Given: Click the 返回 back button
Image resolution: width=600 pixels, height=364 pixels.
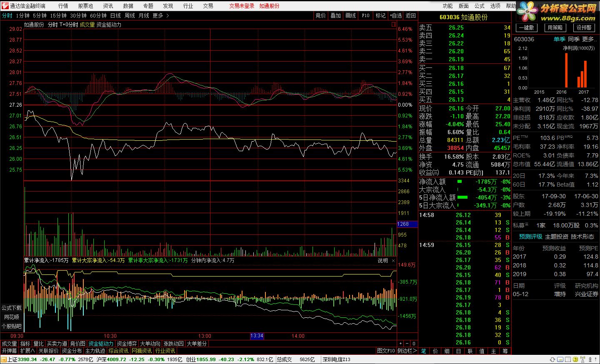Looking at the screenshot, I should (x=410, y=15).
